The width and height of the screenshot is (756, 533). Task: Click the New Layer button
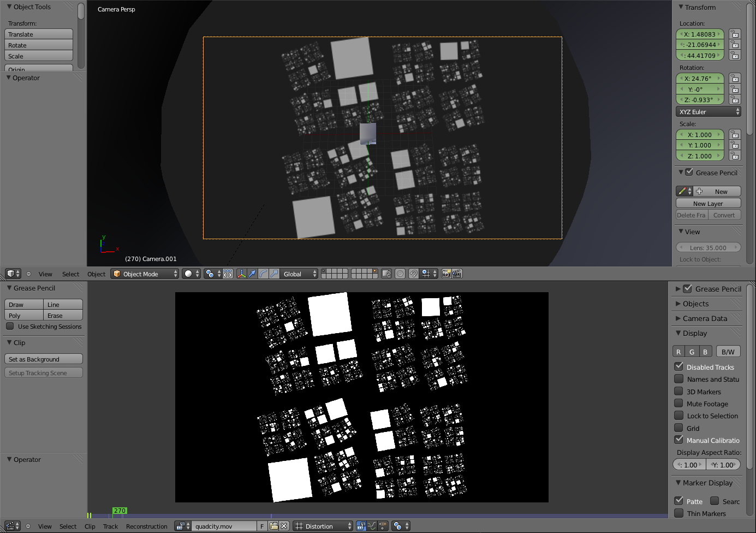pyautogui.click(x=708, y=203)
